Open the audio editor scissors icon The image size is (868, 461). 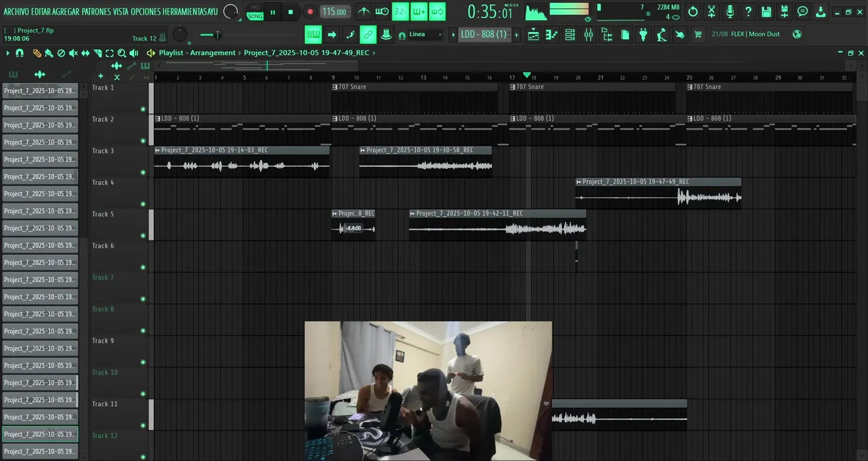click(x=712, y=12)
